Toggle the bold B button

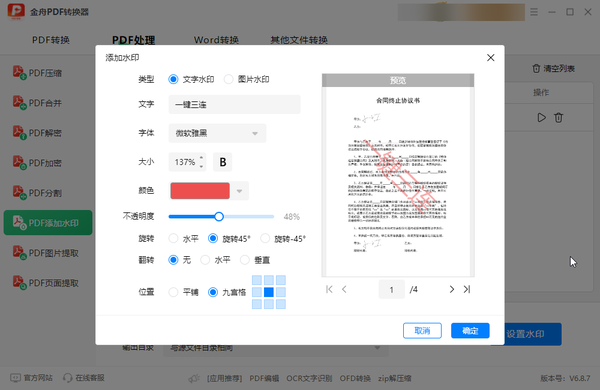[222, 162]
